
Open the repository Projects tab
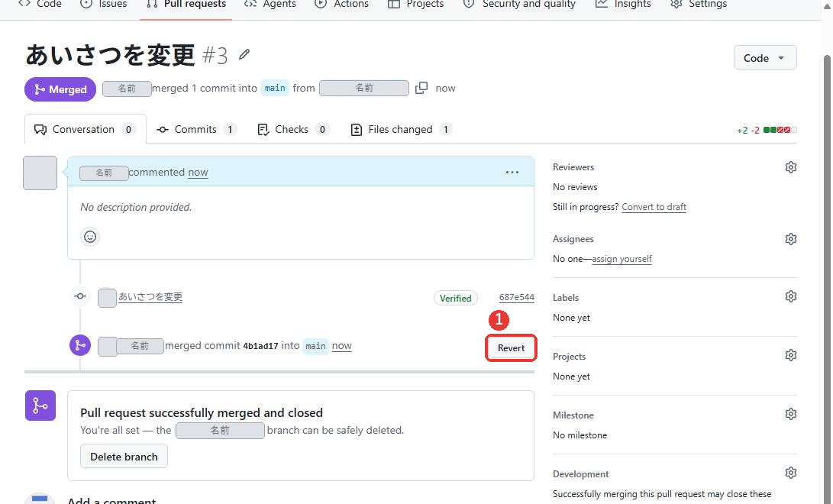click(415, 5)
